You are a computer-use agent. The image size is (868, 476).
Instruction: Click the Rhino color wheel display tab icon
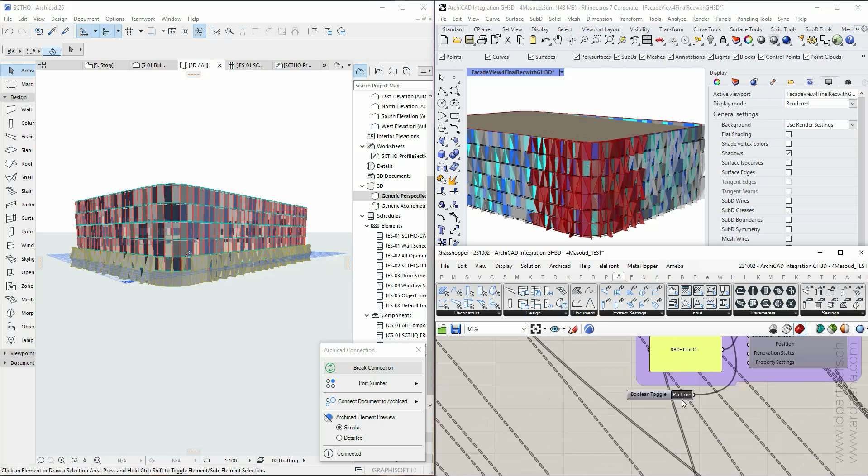click(x=717, y=82)
